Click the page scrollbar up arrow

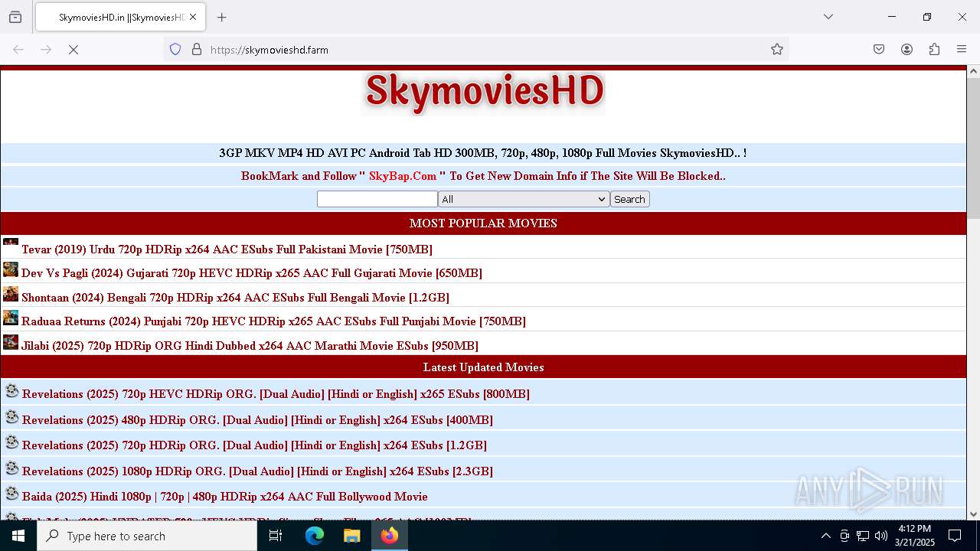click(973, 71)
